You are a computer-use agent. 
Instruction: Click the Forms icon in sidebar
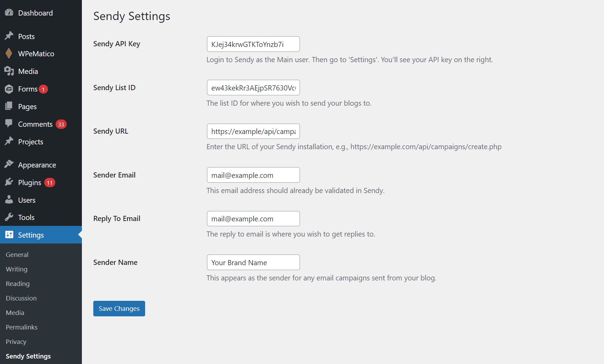tap(9, 89)
